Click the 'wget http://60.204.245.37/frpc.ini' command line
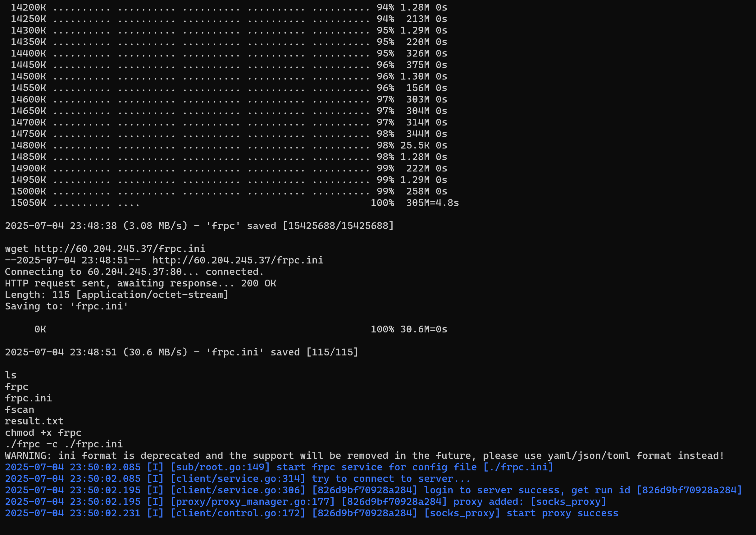The height and width of the screenshot is (535, 756). [x=105, y=249]
